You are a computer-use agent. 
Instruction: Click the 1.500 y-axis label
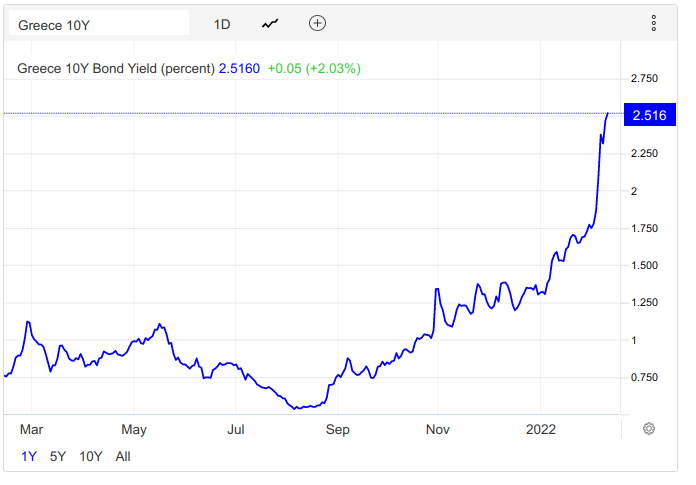tap(645, 265)
